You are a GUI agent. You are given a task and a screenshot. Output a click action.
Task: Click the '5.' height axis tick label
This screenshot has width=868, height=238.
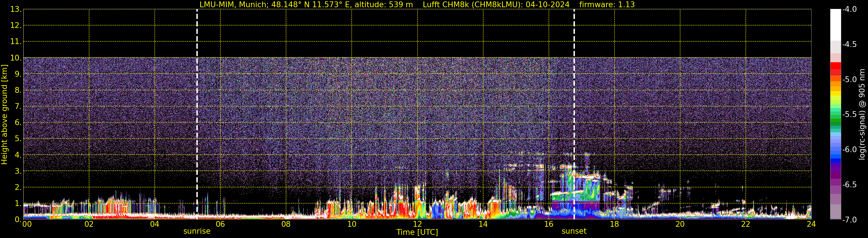click(18, 139)
